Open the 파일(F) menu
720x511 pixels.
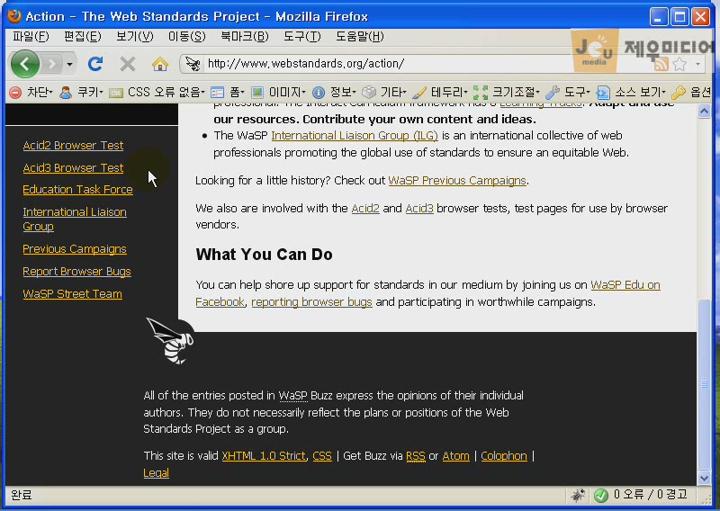click(31, 36)
